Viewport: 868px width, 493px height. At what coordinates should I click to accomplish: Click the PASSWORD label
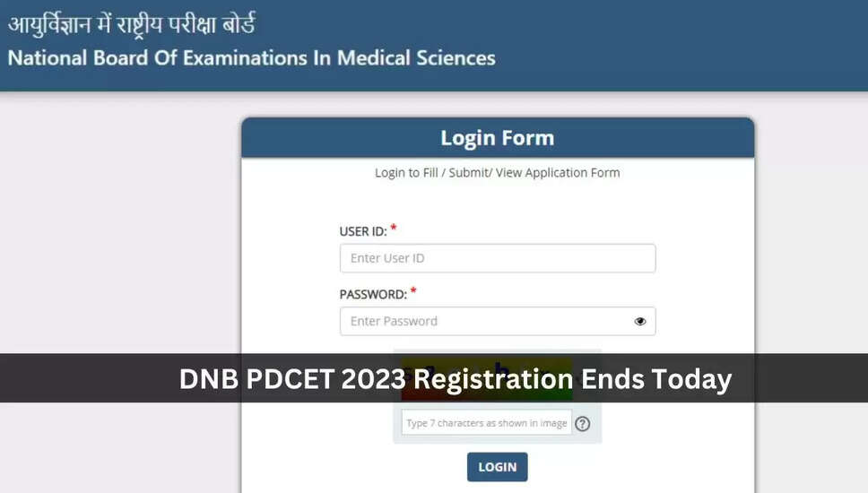coord(373,294)
